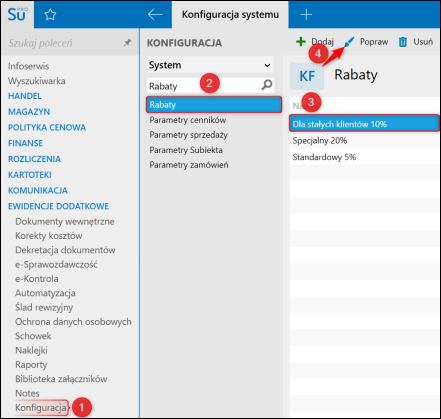Select the 'Specjalny 20%' discount row
Viewport: 441px width, 419px height.
pos(364,141)
